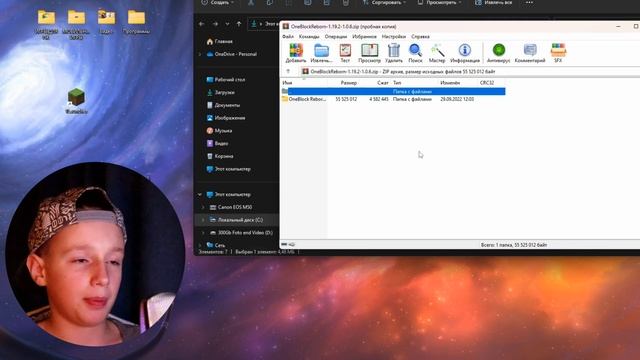The height and width of the screenshot is (360, 640).
Task: Launch the Мастер wizard wand icon
Action: 437,53
